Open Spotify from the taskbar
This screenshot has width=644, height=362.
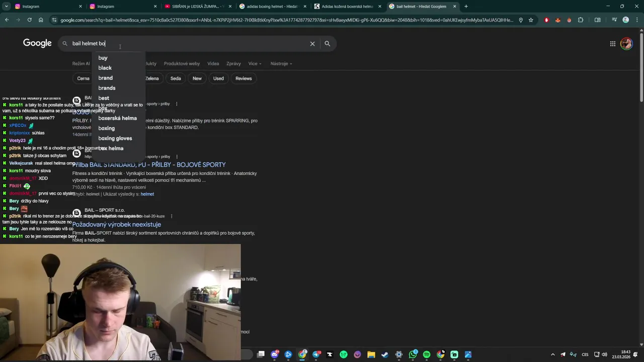(427, 354)
